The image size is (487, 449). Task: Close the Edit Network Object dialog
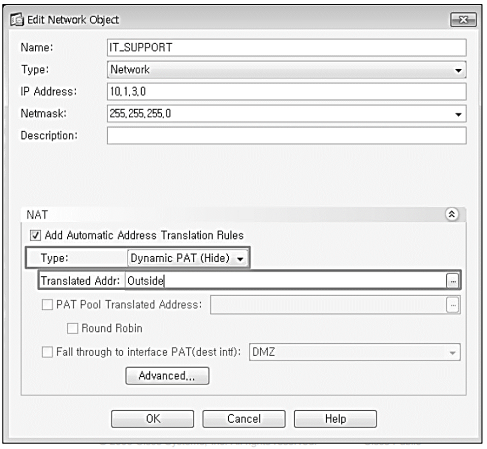coord(463,20)
